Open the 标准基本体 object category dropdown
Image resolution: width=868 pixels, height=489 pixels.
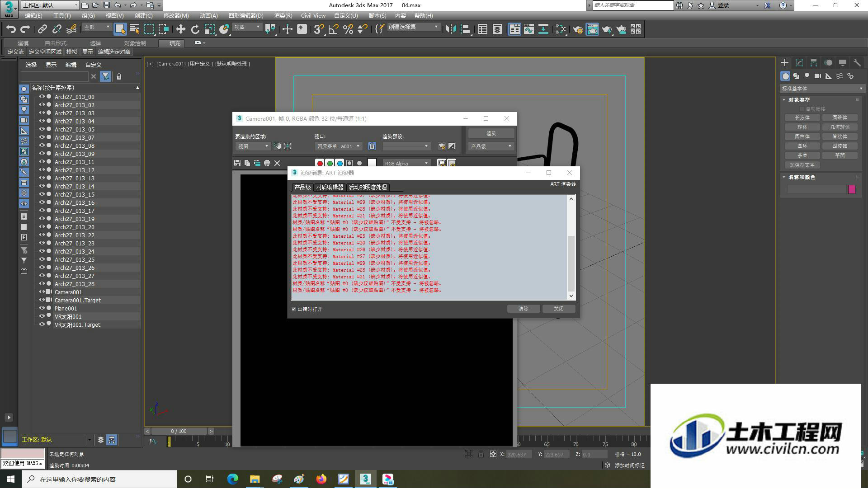[822, 89]
